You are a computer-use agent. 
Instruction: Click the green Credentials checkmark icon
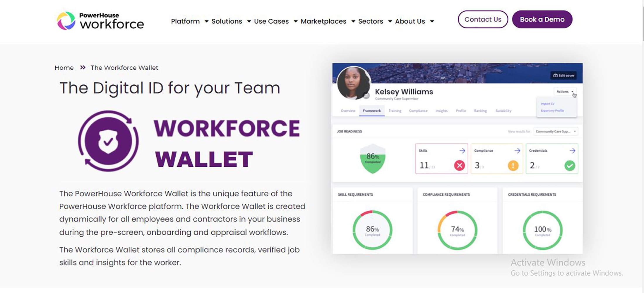570,166
